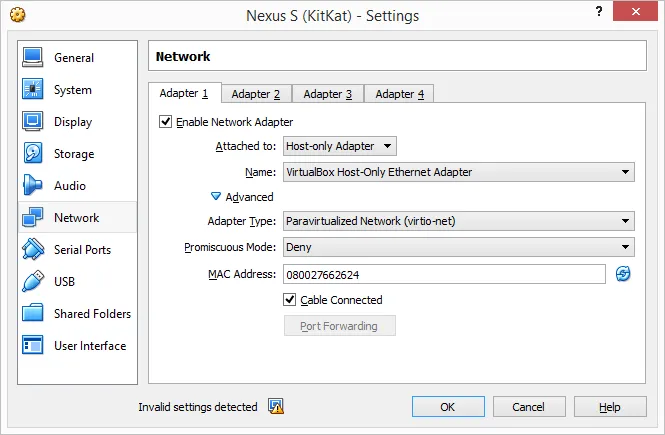Open User Interface window icon
665x435 pixels.
[x=33, y=345]
